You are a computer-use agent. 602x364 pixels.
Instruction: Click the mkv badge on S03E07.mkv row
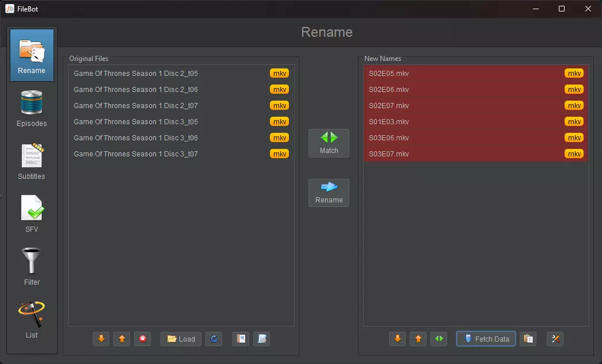coord(574,154)
